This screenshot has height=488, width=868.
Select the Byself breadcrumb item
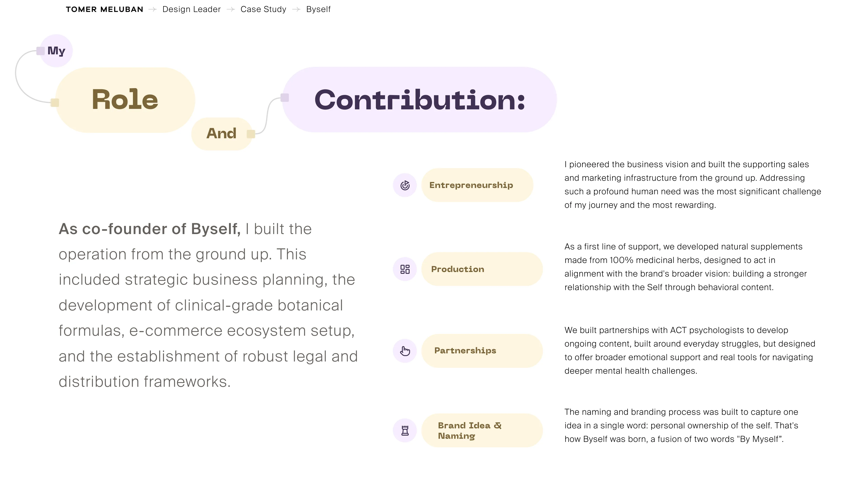click(318, 9)
